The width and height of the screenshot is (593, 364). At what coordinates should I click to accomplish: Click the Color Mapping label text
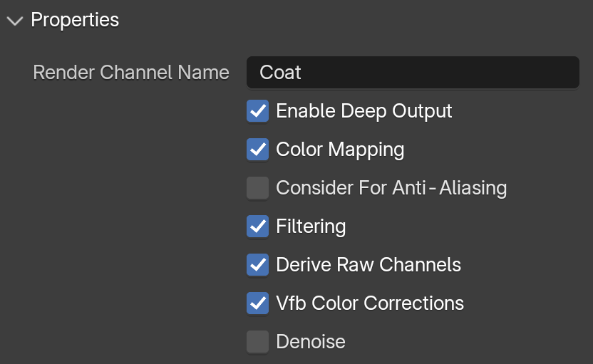coord(340,150)
